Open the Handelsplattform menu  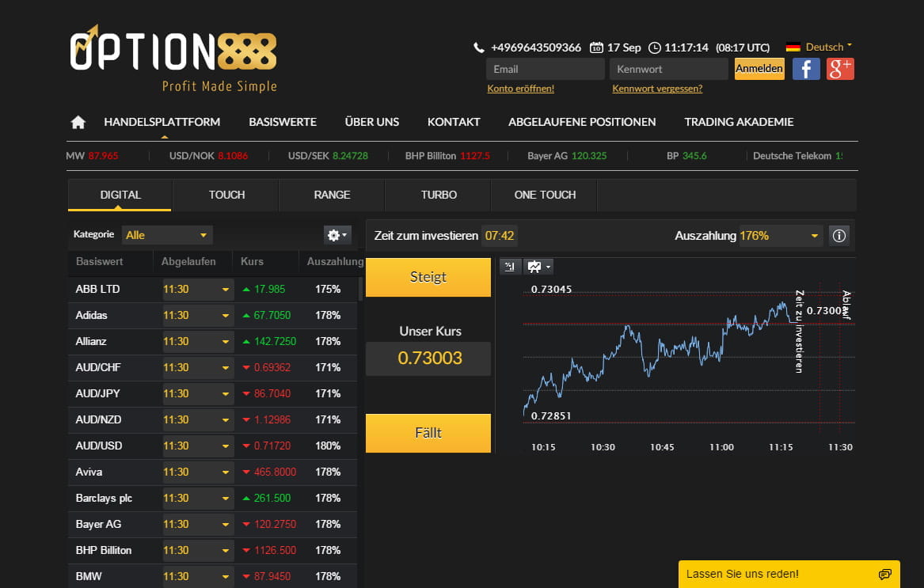click(162, 122)
